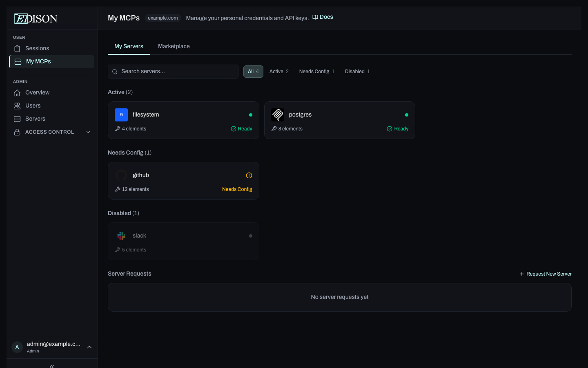Image resolution: width=588 pixels, height=368 pixels.
Task: Filter servers by Active status
Action: pyautogui.click(x=279, y=72)
